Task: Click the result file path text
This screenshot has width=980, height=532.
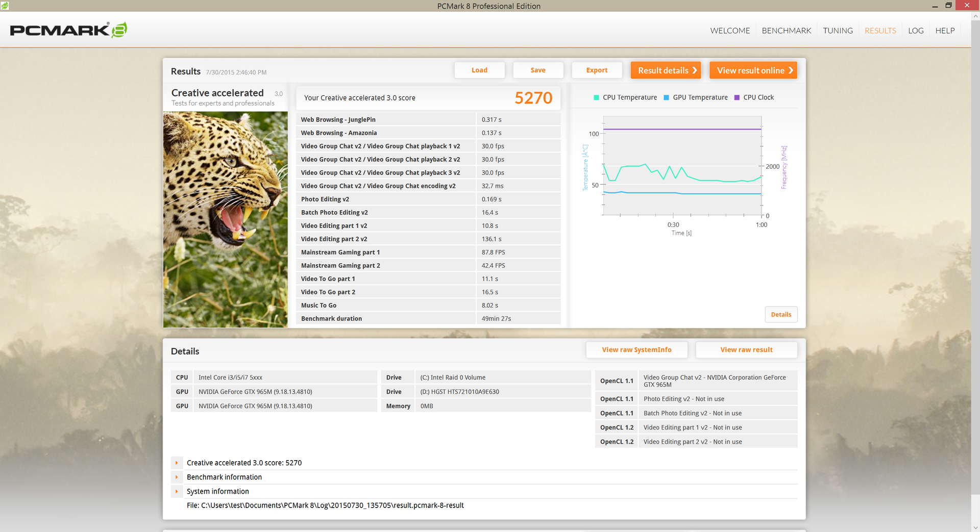Action: 325,505
